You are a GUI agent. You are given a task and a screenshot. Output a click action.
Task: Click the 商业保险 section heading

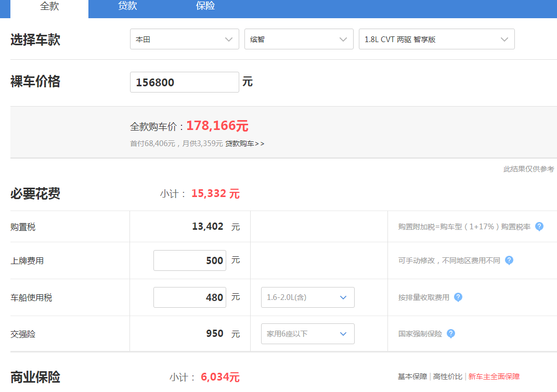click(x=35, y=377)
